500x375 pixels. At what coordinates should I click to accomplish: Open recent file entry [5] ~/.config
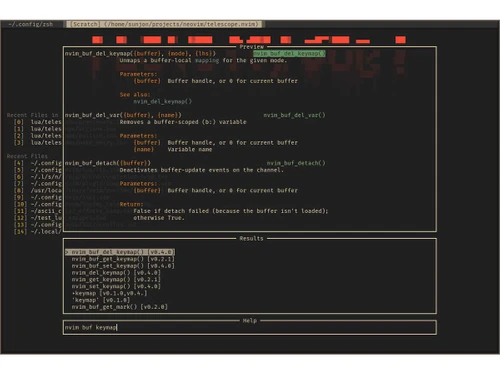pyautogui.click(x=37, y=170)
